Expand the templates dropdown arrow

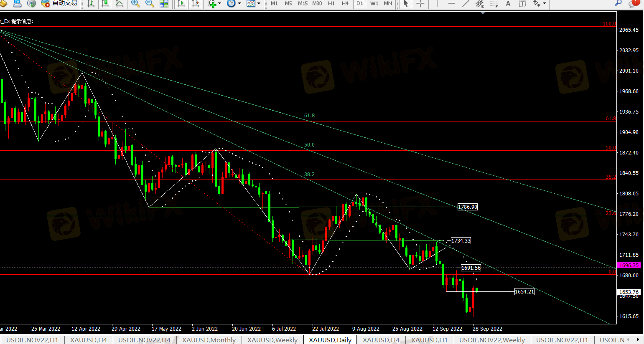coord(259,3)
